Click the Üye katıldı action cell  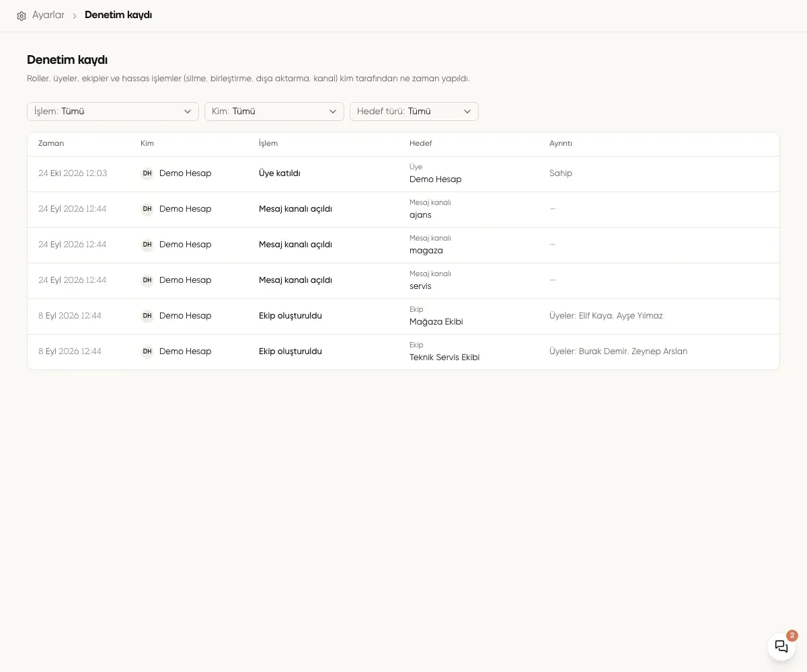click(x=280, y=173)
